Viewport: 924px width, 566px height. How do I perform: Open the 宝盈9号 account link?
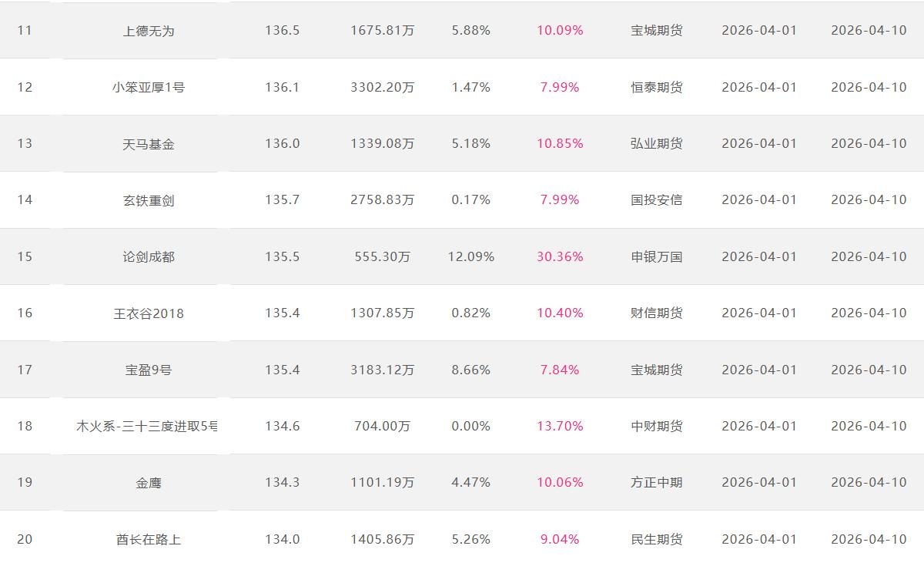[x=148, y=370]
